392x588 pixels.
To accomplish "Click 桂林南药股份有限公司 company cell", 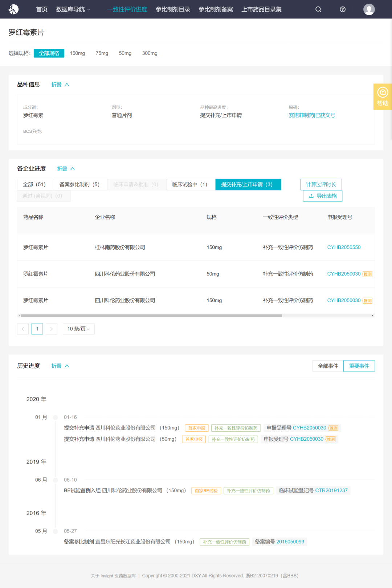I will point(120,247).
